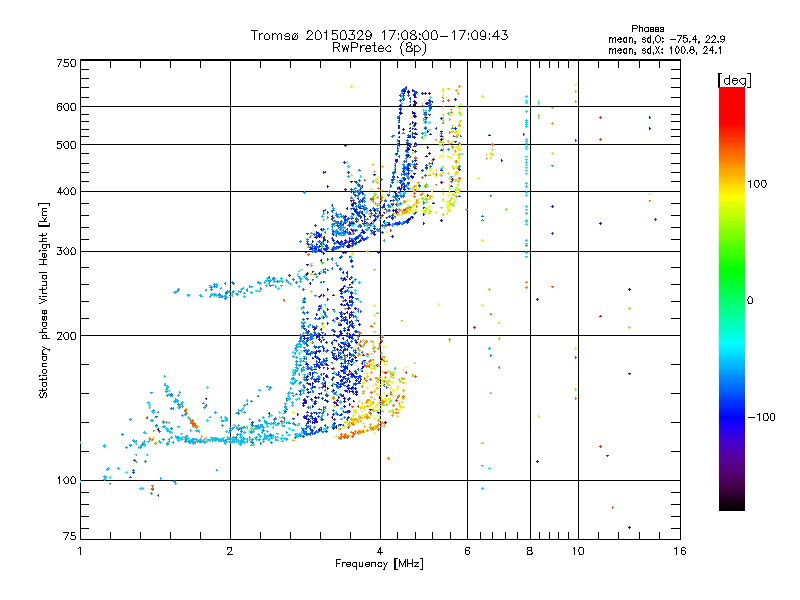800x600 pixels.
Task: Click the colorbar label '0'
Action: 750,301
